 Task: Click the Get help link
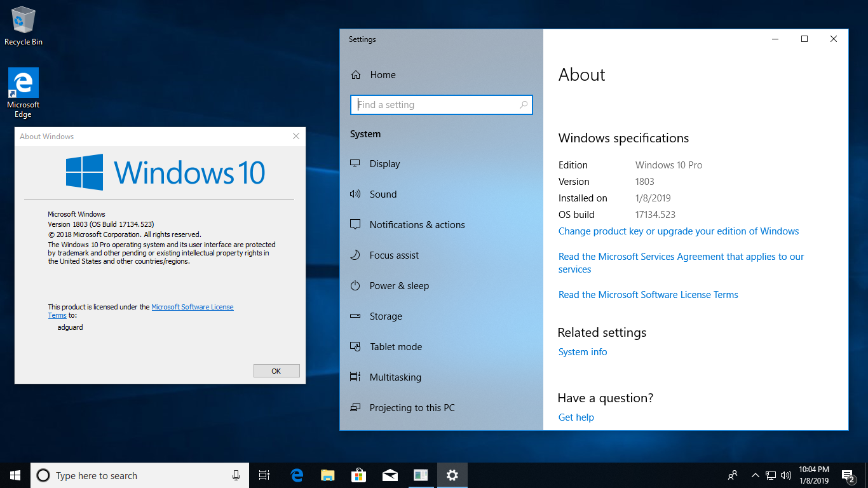click(576, 417)
